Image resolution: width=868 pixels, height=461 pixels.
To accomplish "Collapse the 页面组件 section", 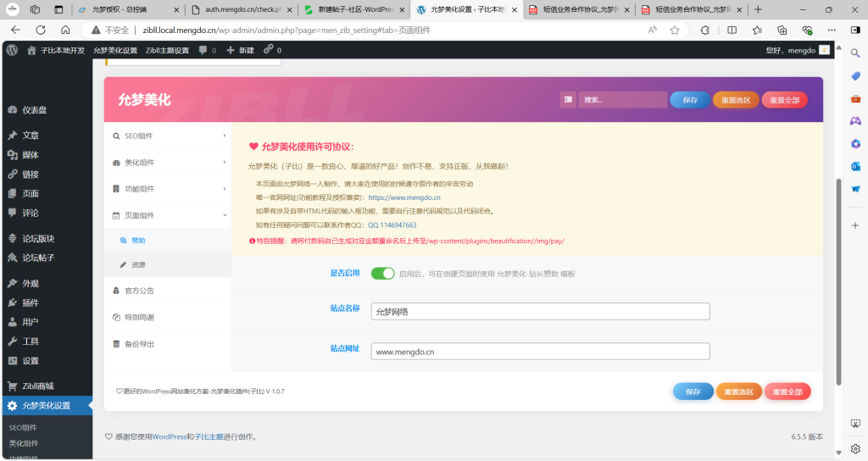I will [x=167, y=215].
